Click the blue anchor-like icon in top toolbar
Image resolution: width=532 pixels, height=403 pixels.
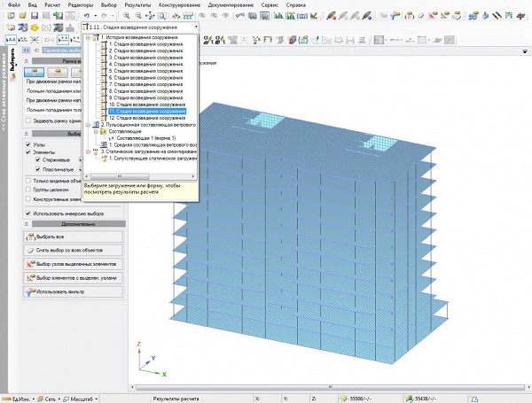pyautogui.click(x=485, y=16)
